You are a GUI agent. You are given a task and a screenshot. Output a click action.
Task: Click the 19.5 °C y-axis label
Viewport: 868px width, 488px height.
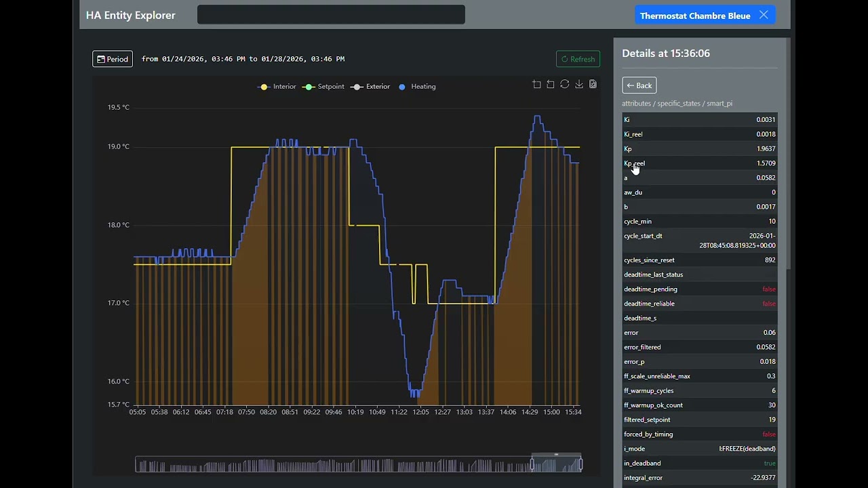pos(118,108)
